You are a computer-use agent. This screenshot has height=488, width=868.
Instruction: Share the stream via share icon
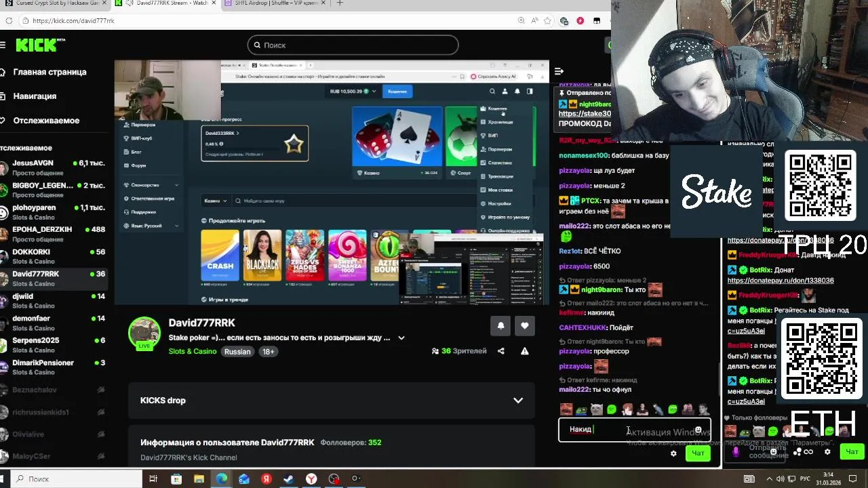click(x=501, y=351)
